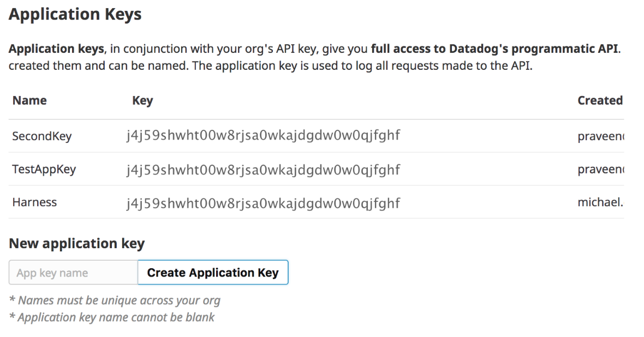Image resolution: width=644 pixels, height=337 pixels.
Task: Click the name cannot be blank note
Action: pos(112,317)
